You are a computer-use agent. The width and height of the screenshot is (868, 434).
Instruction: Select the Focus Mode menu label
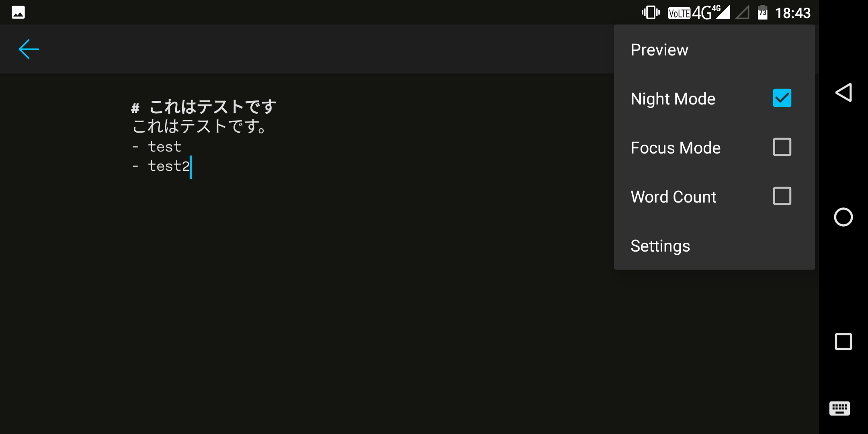(x=676, y=148)
